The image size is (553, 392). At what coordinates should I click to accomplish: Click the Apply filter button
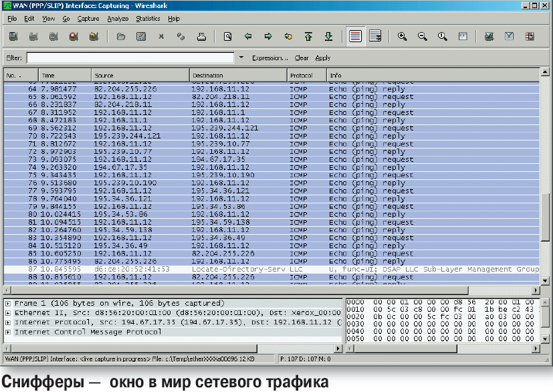coord(323,58)
